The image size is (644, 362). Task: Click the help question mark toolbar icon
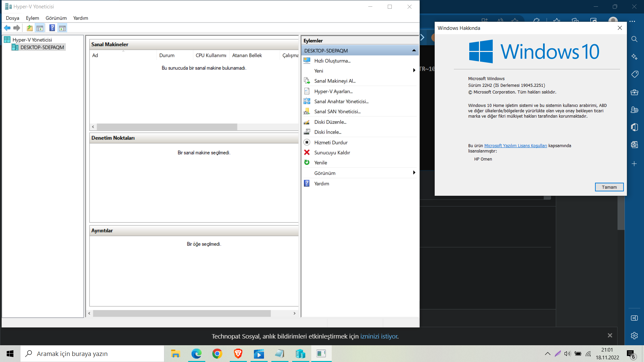52,28
